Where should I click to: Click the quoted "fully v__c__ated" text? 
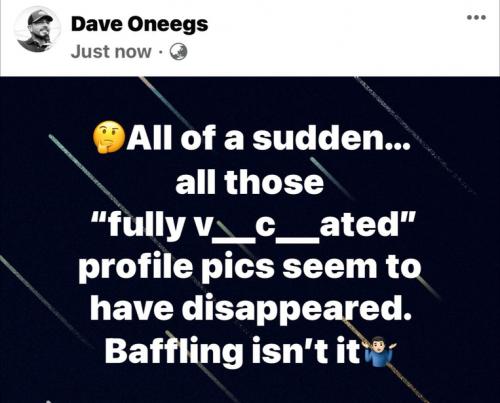252,225
